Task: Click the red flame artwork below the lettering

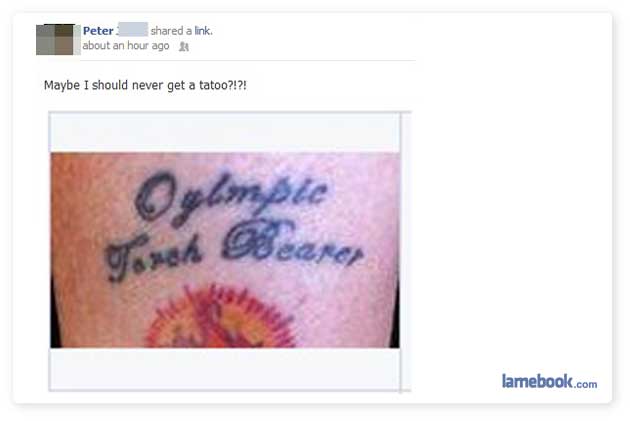Action: [x=220, y=317]
